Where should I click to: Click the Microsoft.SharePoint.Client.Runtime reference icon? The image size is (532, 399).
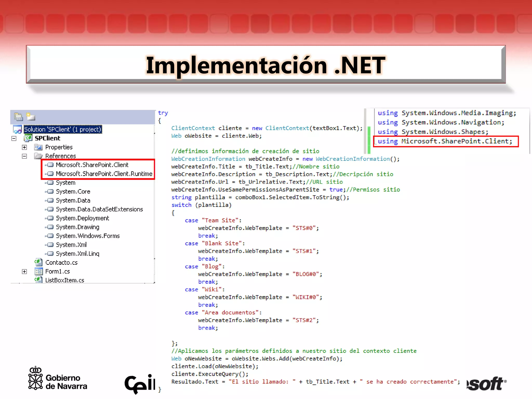point(49,174)
